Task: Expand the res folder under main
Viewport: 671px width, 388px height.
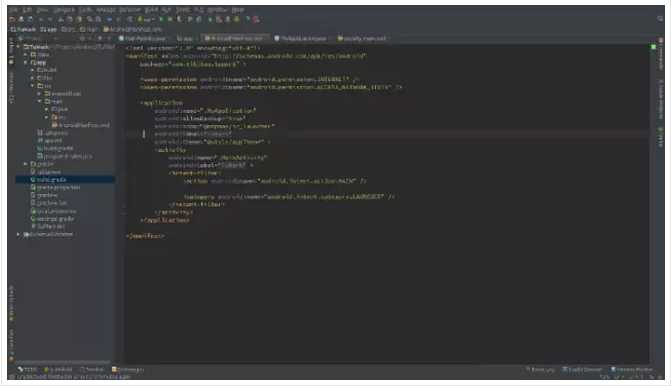Action: pyautogui.click(x=47, y=117)
